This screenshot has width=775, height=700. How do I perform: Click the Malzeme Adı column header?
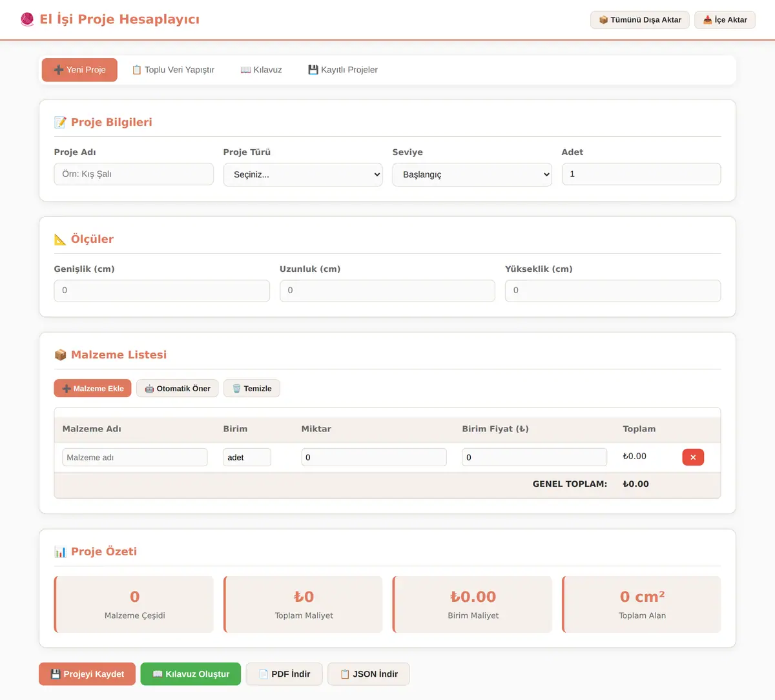click(x=92, y=429)
